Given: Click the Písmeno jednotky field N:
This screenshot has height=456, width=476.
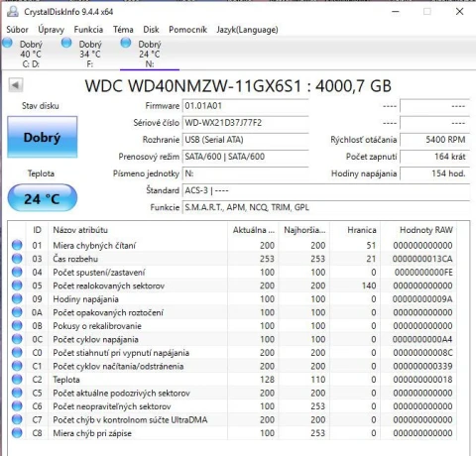Looking at the screenshot, I should 245,173.
